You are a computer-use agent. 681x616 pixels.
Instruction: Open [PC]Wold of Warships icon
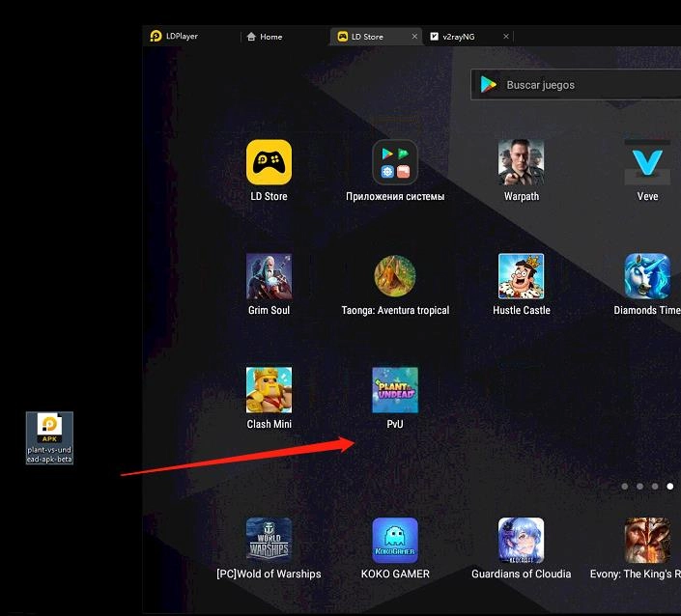pos(269,540)
